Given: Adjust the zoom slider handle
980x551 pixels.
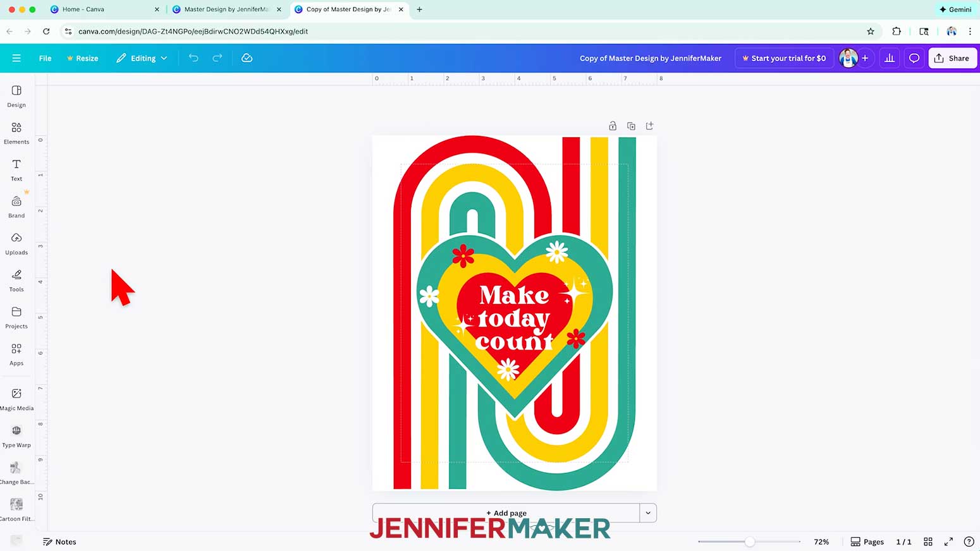Looking at the screenshot, I should [749, 542].
